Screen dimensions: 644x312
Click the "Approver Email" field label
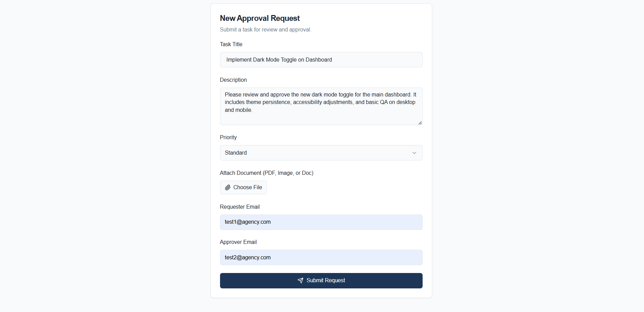pos(238,242)
